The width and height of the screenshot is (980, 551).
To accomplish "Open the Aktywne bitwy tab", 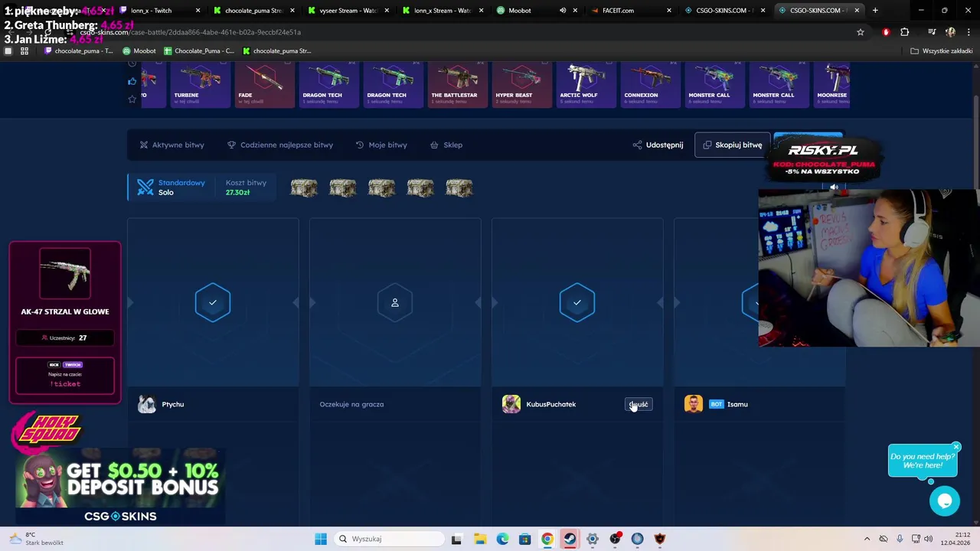I will (x=171, y=145).
